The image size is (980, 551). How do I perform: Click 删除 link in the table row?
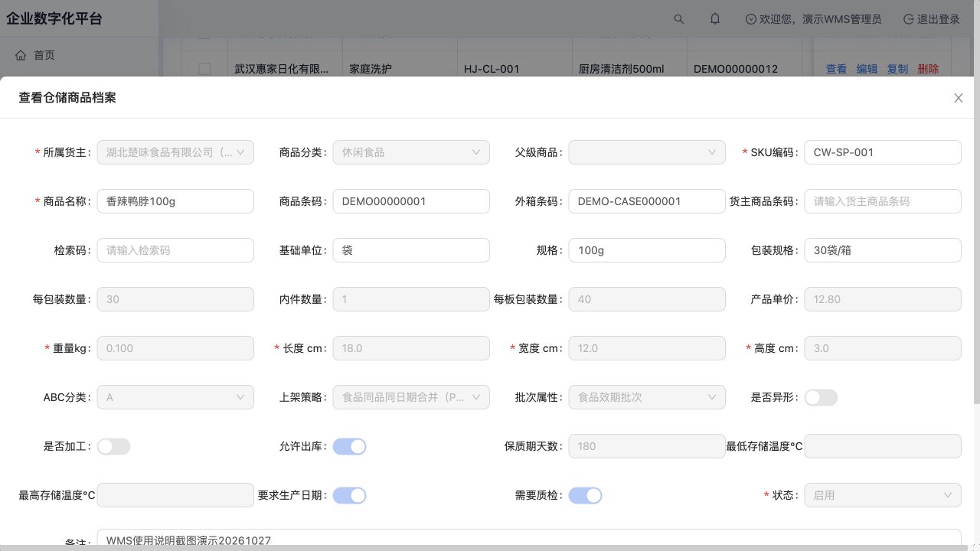pyautogui.click(x=928, y=69)
